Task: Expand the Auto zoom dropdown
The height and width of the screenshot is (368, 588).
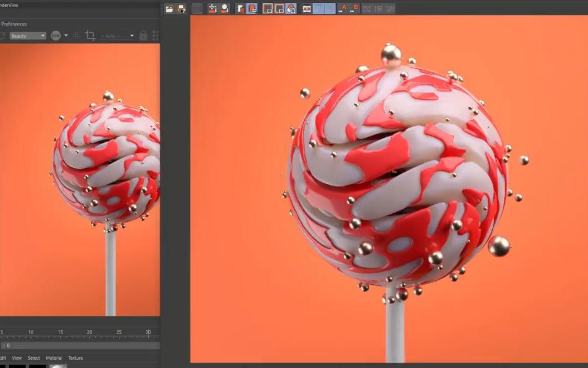Action: pos(132,35)
